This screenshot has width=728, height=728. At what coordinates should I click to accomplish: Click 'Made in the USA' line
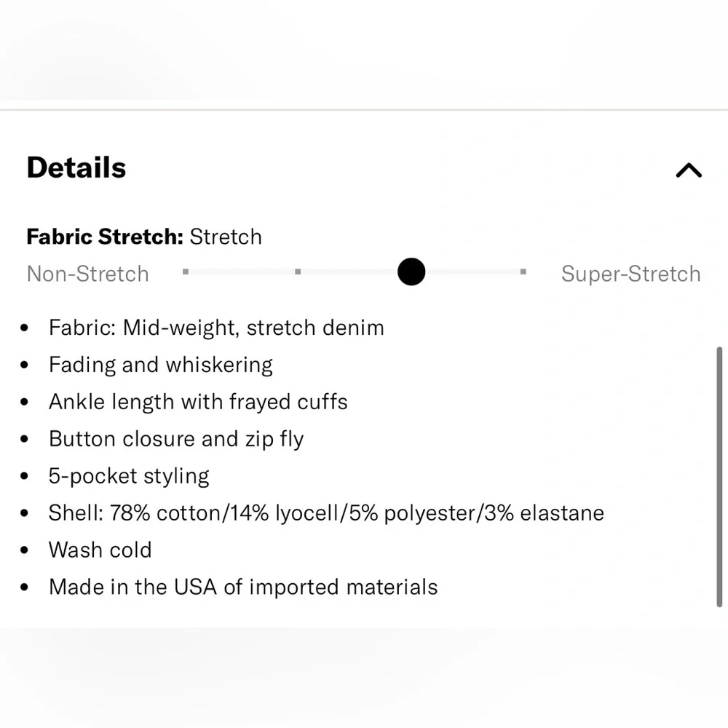(x=243, y=587)
